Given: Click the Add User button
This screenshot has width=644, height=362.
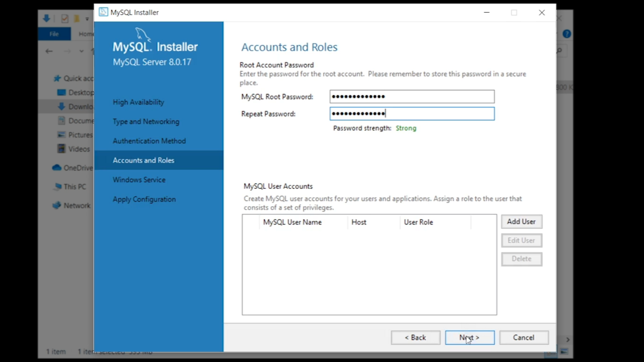Looking at the screenshot, I should click(x=521, y=222).
